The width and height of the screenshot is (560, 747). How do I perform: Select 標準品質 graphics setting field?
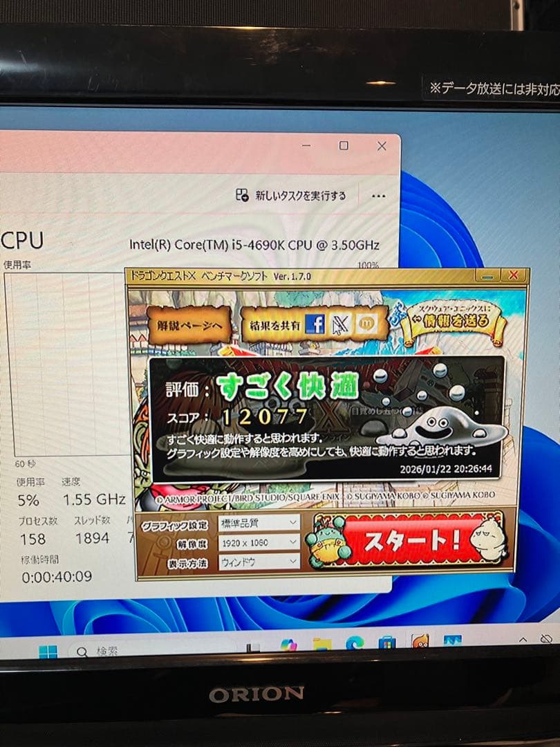[x=249, y=524]
